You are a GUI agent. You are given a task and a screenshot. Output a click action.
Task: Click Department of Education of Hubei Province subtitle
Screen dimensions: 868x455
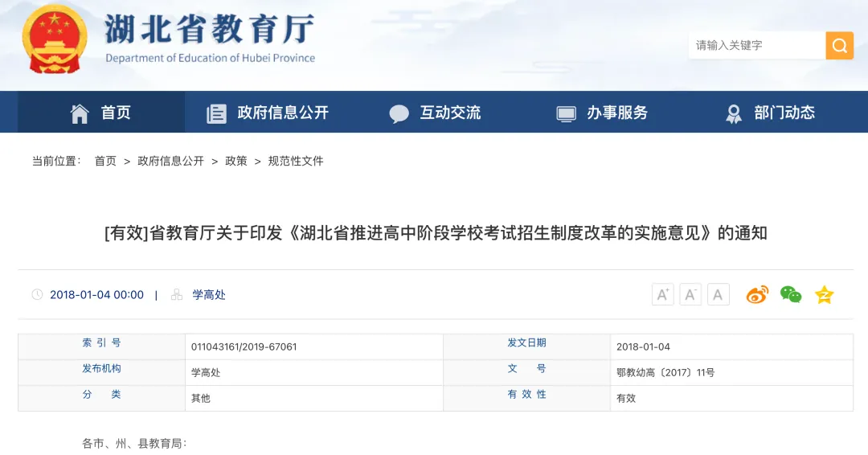(211, 58)
